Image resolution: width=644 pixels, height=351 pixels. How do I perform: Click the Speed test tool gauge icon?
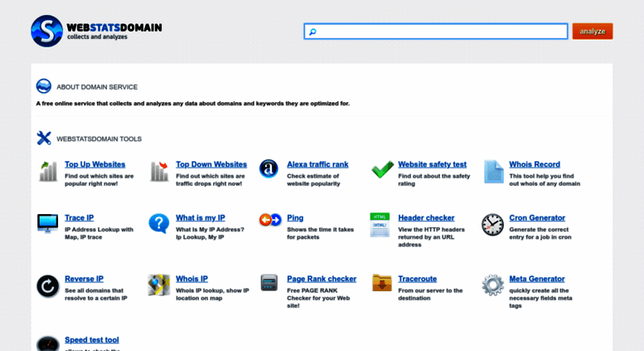point(47,344)
